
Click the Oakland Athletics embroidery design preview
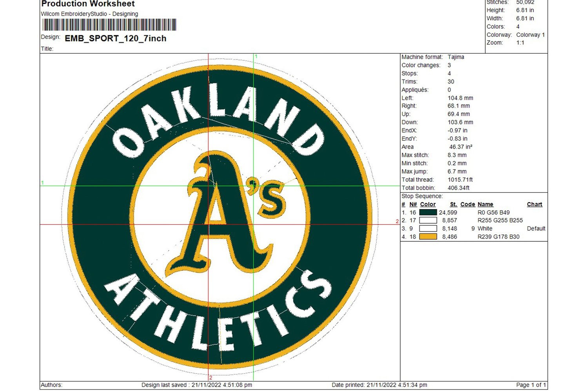coord(220,216)
